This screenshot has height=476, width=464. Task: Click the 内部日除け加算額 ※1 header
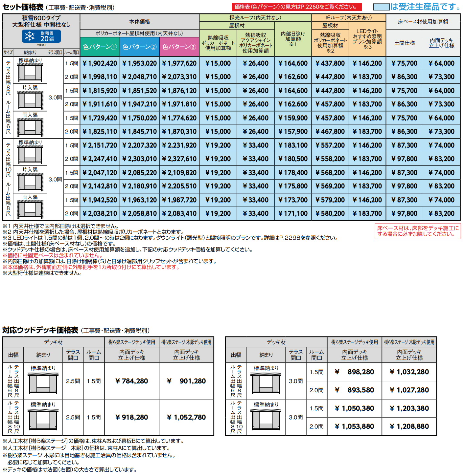[293, 39]
